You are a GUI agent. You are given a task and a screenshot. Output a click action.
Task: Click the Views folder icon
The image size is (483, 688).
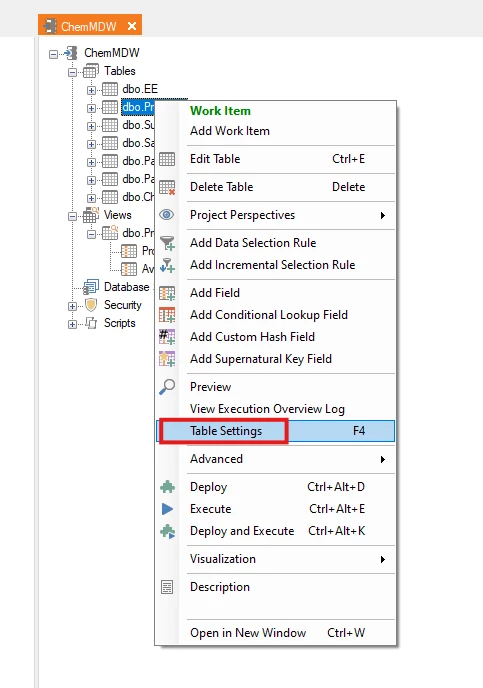(x=91, y=215)
